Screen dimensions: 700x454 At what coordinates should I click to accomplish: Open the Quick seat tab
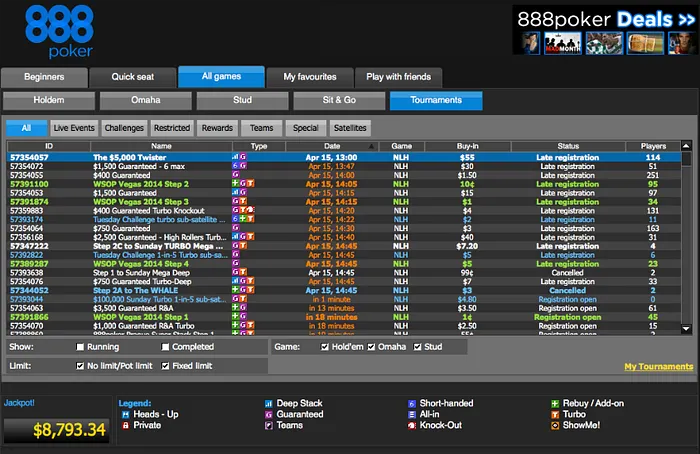[x=133, y=77]
